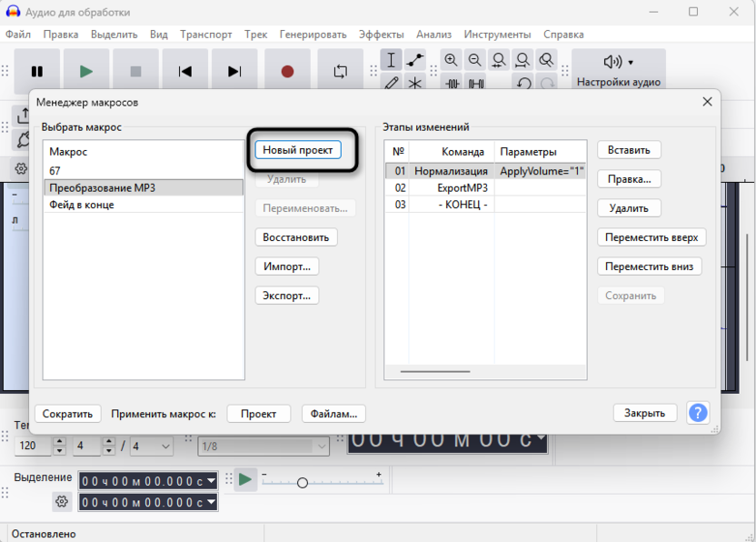
Task: Click the Импорт... button
Action: click(x=286, y=266)
